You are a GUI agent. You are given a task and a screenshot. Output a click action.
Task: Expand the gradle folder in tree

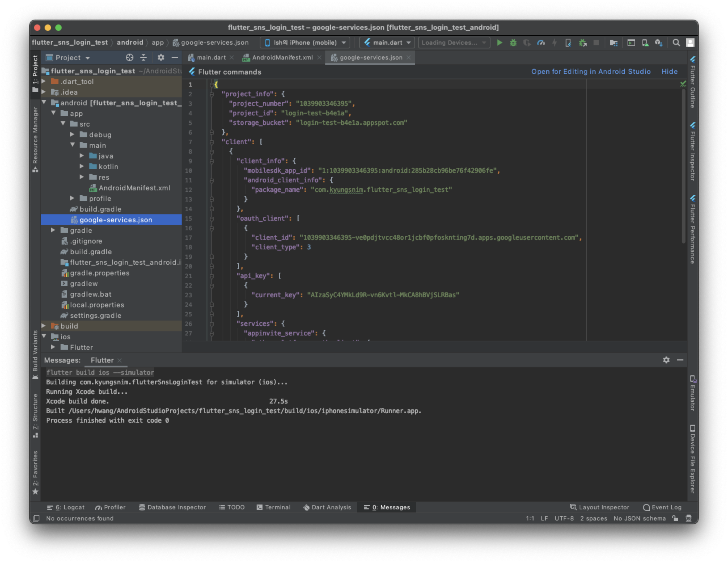click(53, 230)
